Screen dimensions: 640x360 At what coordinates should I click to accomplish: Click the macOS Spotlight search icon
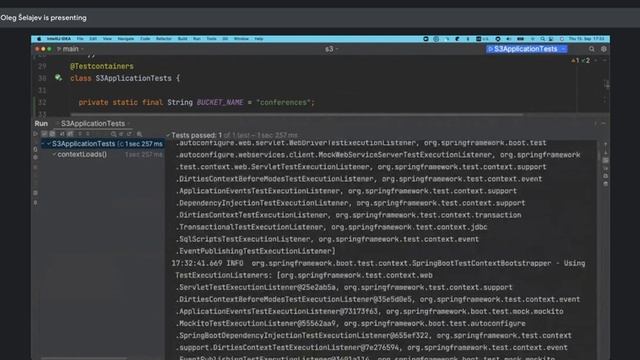(542, 39)
